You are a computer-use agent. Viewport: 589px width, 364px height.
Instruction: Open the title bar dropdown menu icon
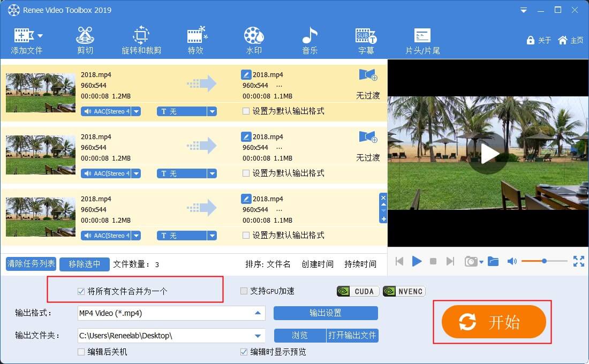(x=523, y=11)
